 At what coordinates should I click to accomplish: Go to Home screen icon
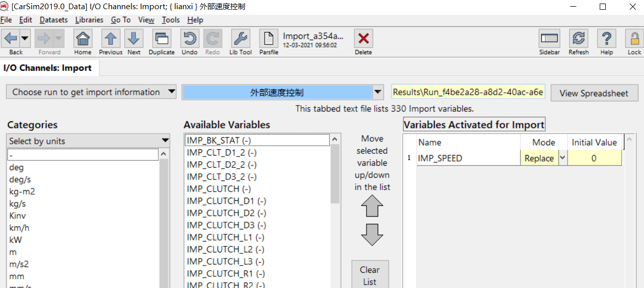click(x=82, y=38)
